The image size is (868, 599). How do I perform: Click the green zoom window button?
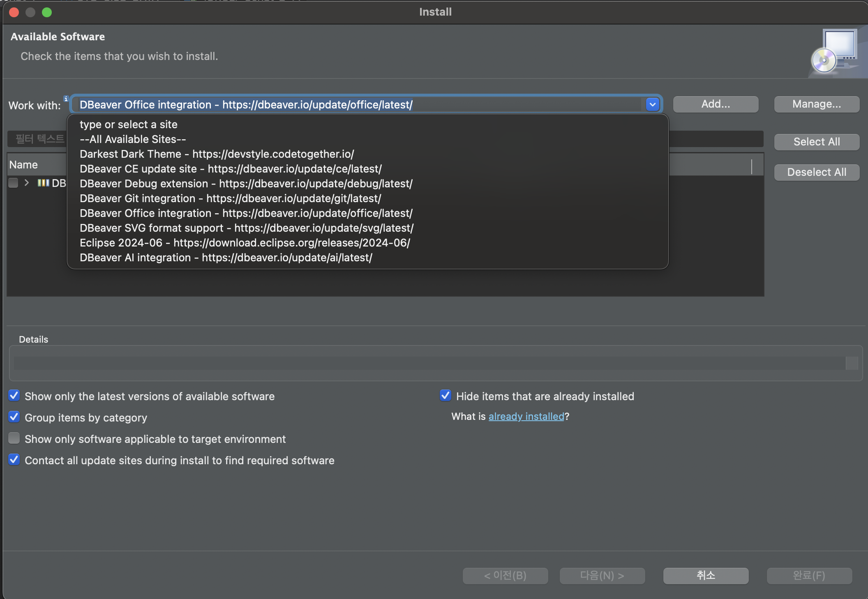click(47, 12)
